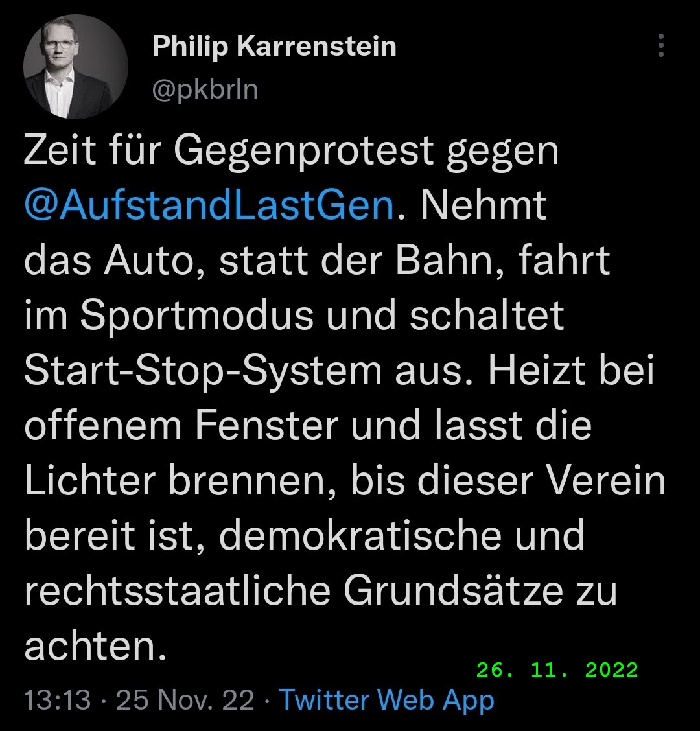The width and height of the screenshot is (700, 731).
Task: Click the word Fenster in the tweet
Action: tap(267, 426)
